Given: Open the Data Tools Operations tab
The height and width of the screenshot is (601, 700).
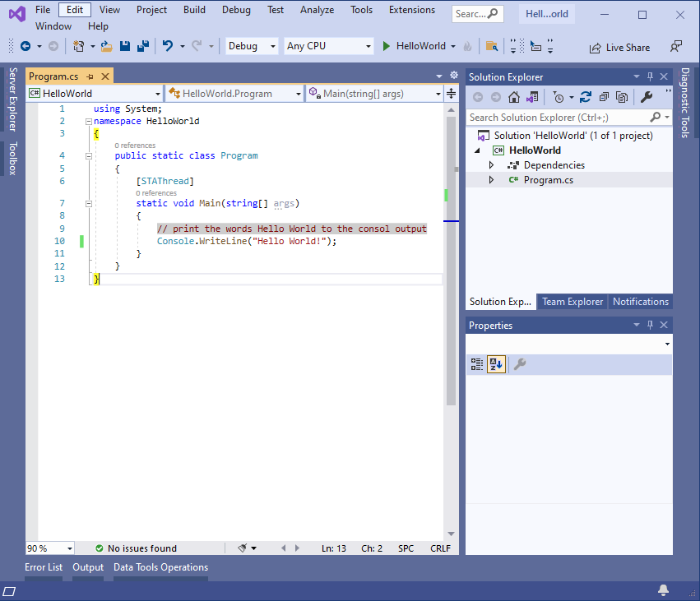Looking at the screenshot, I should (x=160, y=567).
